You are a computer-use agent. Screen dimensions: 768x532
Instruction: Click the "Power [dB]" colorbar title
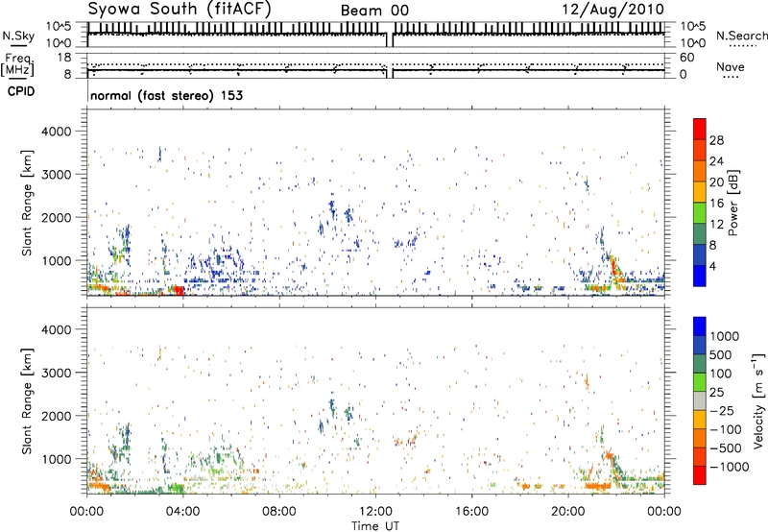point(732,203)
